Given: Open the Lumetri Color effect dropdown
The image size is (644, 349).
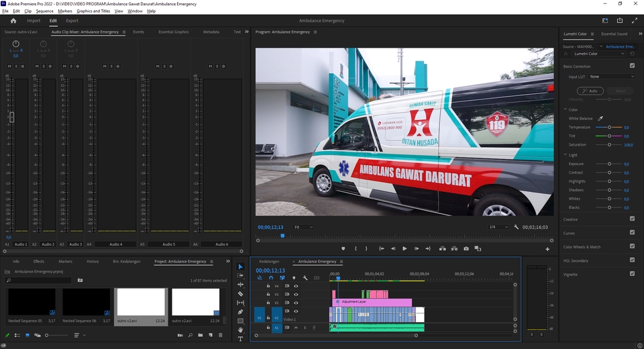Looking at the screenshot, I should click(x=598, y=54).
